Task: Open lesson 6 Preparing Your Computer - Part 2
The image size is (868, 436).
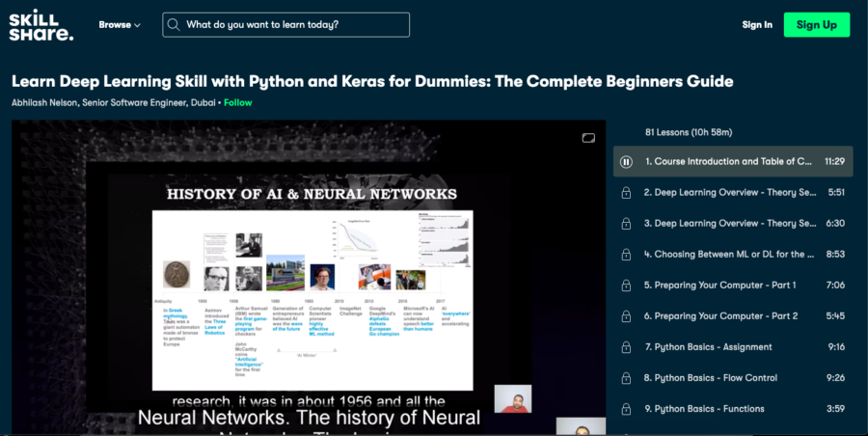Action: click(733, 316)
